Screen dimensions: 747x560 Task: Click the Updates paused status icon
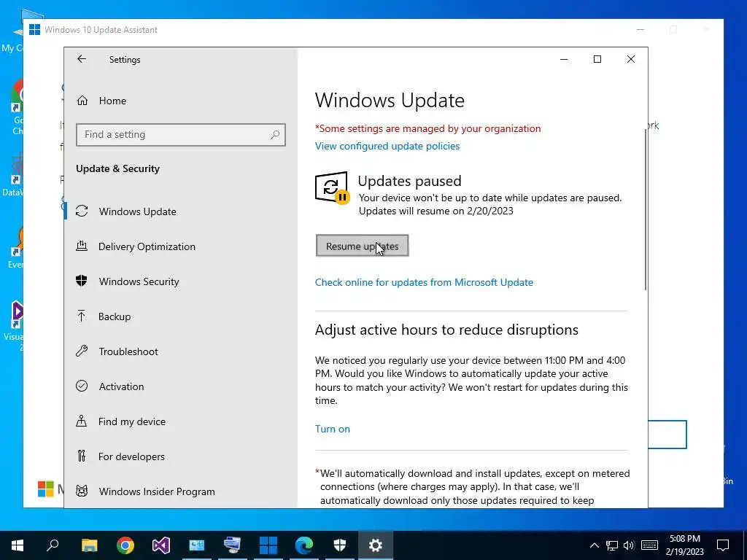click(x=332, y=187)
